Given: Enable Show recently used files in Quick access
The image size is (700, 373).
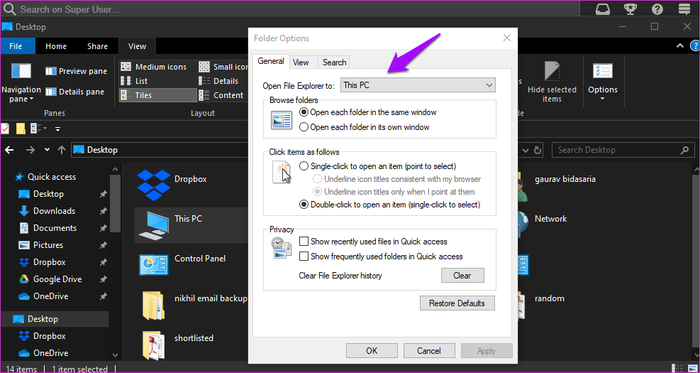Looking at the screenshot, I should click(373, 241).
